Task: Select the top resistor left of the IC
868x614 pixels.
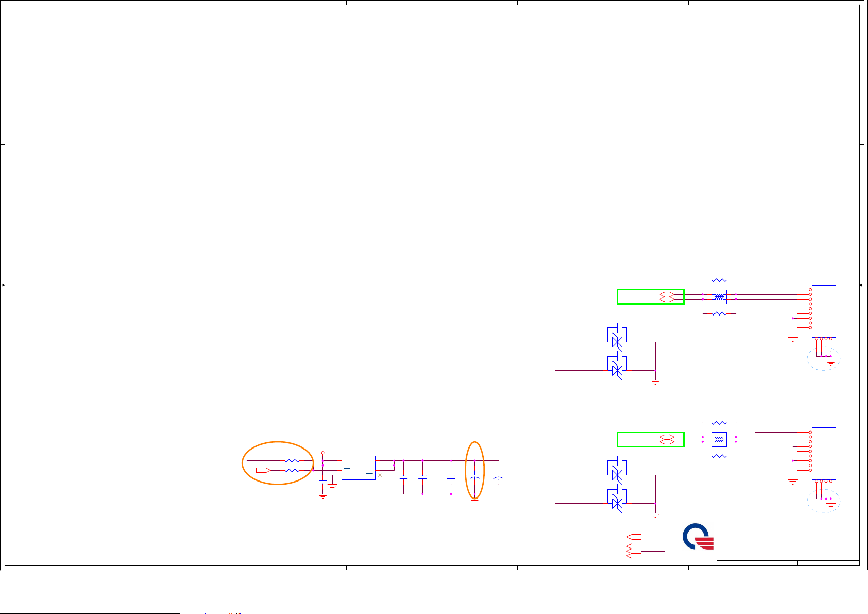Action: pos(292,460)
